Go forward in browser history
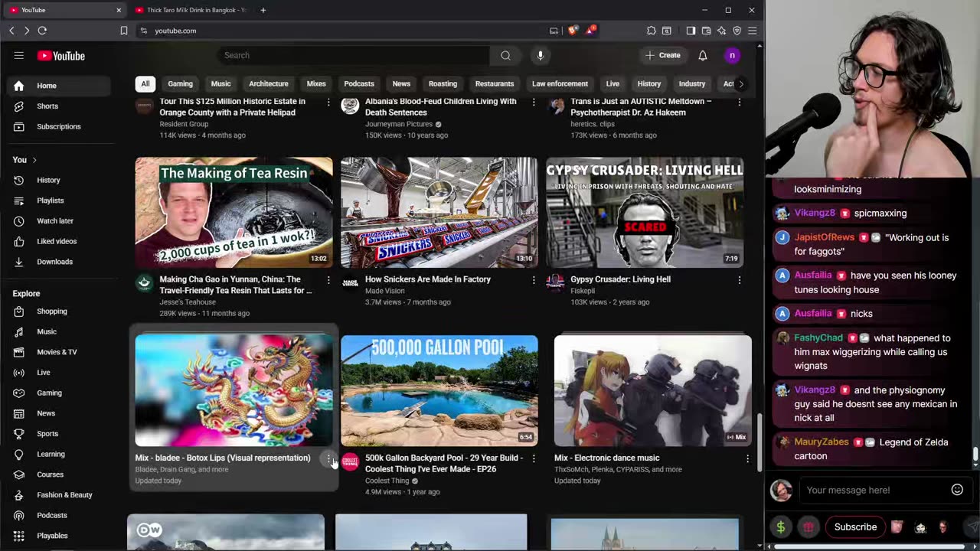The width and height of the screenshot is (980, 551). [26, 31]
